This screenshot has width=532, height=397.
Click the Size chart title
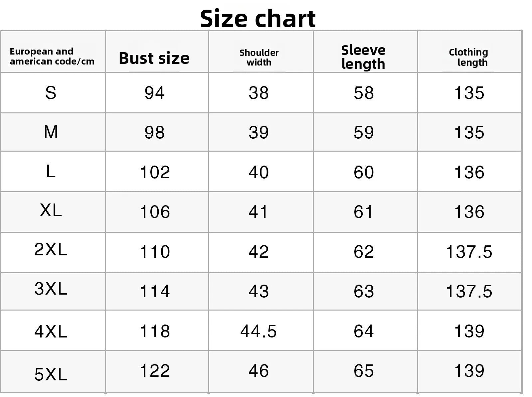[x=258, y=19]
